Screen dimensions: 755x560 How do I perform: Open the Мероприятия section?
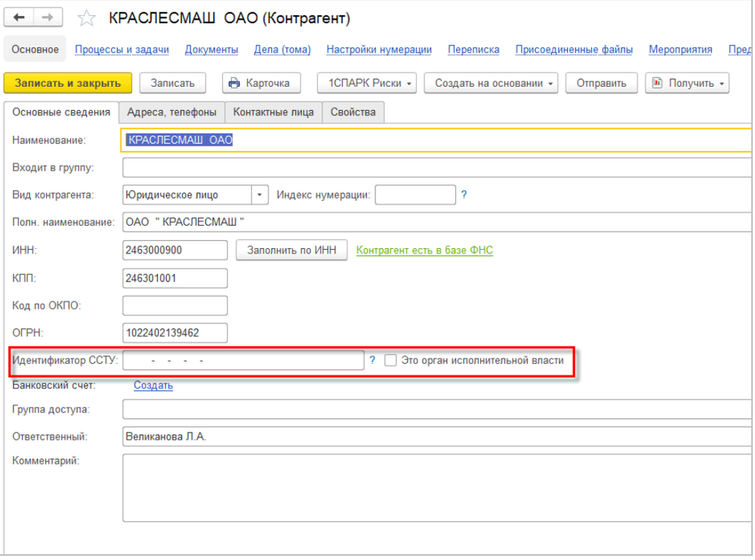tap(680, 50)
